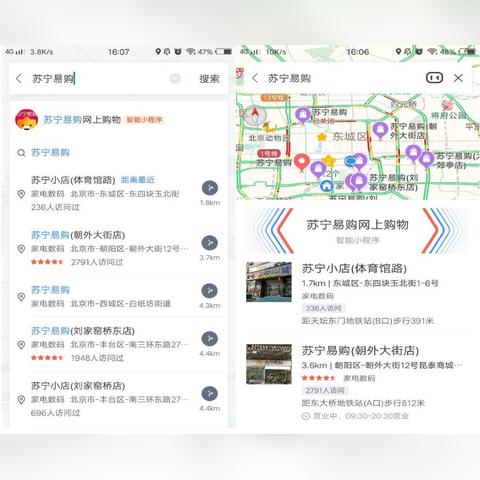The image size is (480, 480).
Task: Tap the 苏宁易购网上购物 banner
Action: pos(357,231)
